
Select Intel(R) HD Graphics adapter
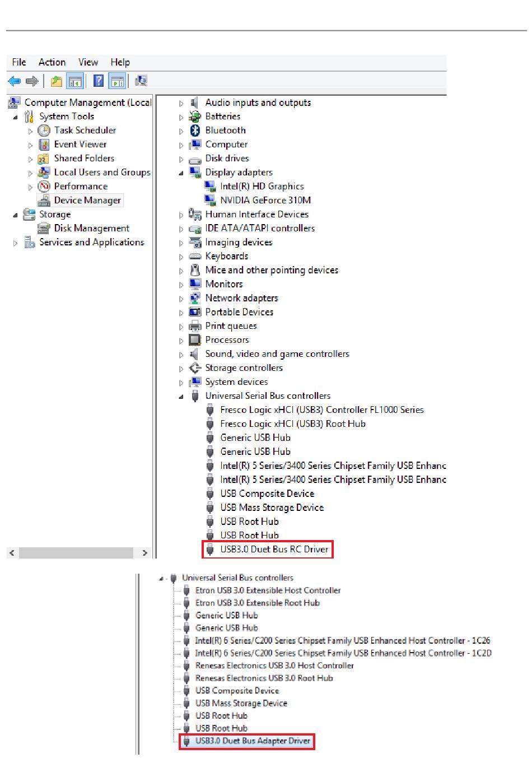262,186
